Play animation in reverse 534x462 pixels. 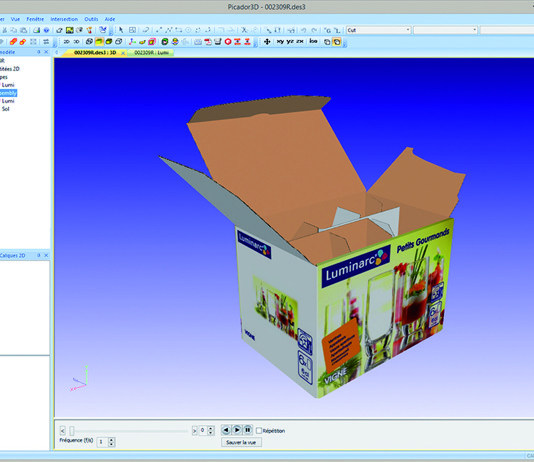226,430
